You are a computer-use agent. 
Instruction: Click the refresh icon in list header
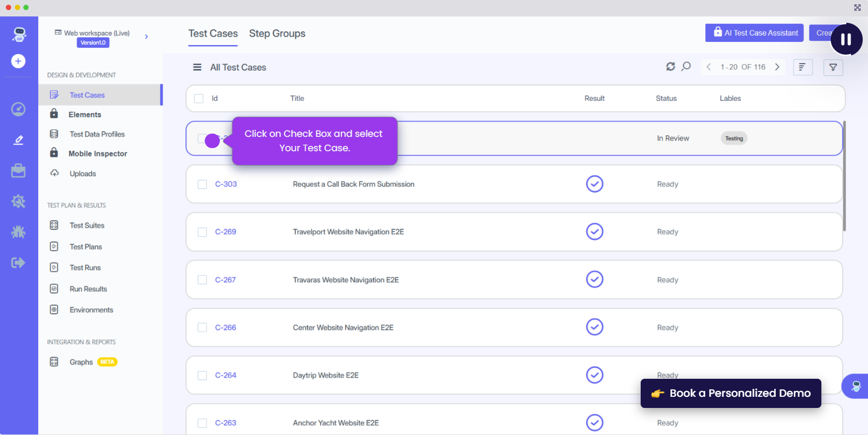point(670,67)
